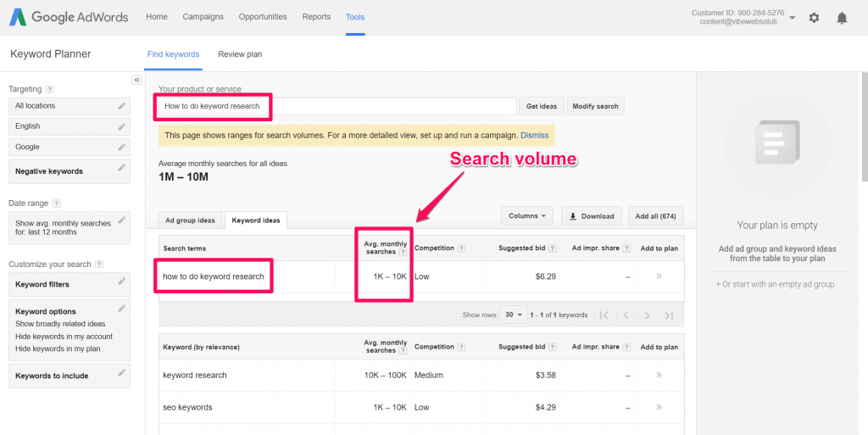Edit Keyword options pencil icon
Image resolution: width=868 pixels, height=435 pixels.
122,309
